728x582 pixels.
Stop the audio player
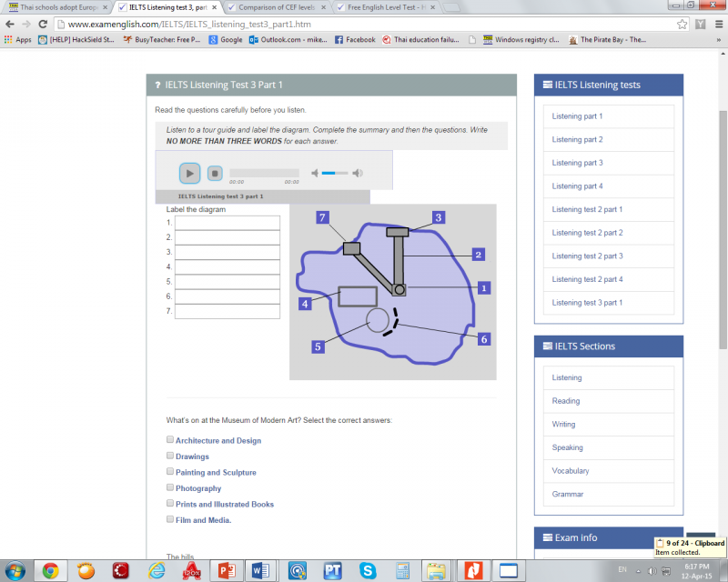click(x=215, y=173)
